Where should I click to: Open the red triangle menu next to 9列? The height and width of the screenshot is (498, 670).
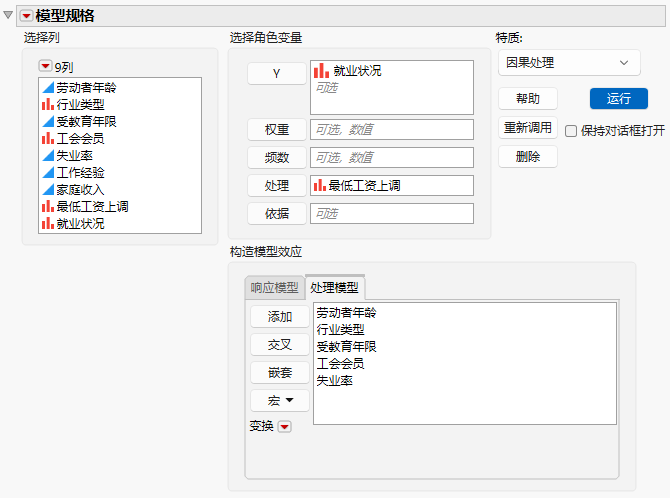point(45,66)
